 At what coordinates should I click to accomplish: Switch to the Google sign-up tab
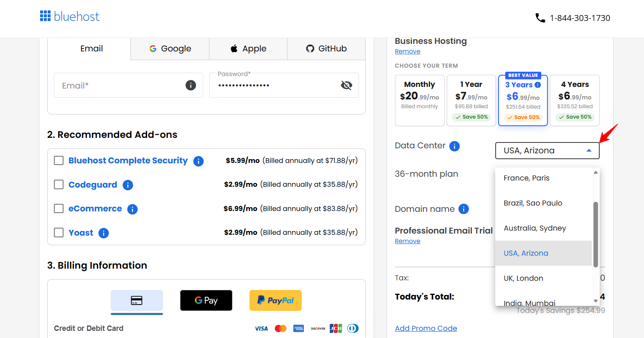170,48
